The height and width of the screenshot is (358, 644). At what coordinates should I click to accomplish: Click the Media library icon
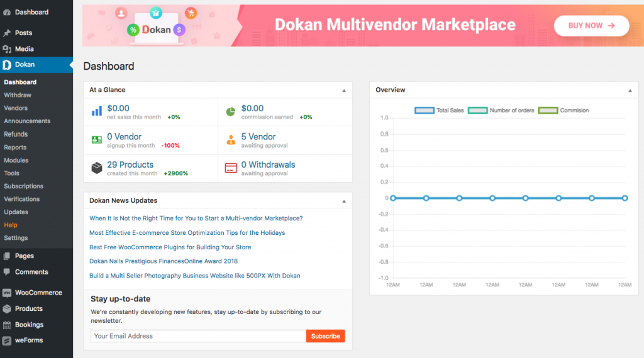tap(7, 49)
